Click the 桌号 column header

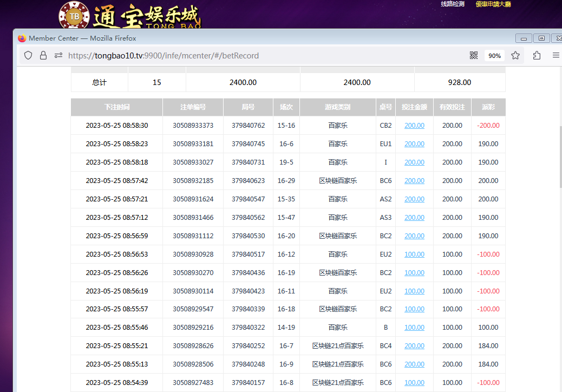tap(385, 107)
